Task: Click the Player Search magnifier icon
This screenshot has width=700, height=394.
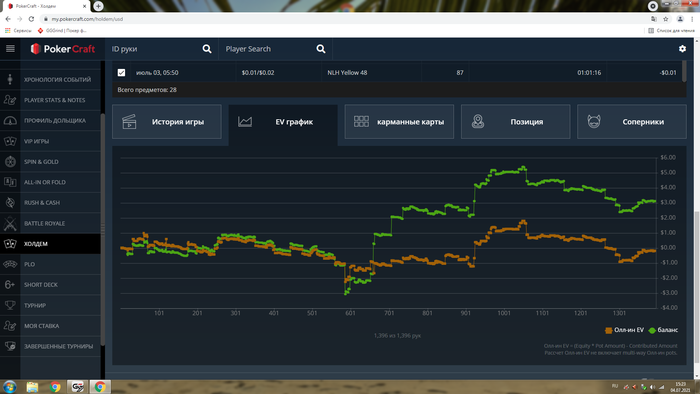Action: 321,49
